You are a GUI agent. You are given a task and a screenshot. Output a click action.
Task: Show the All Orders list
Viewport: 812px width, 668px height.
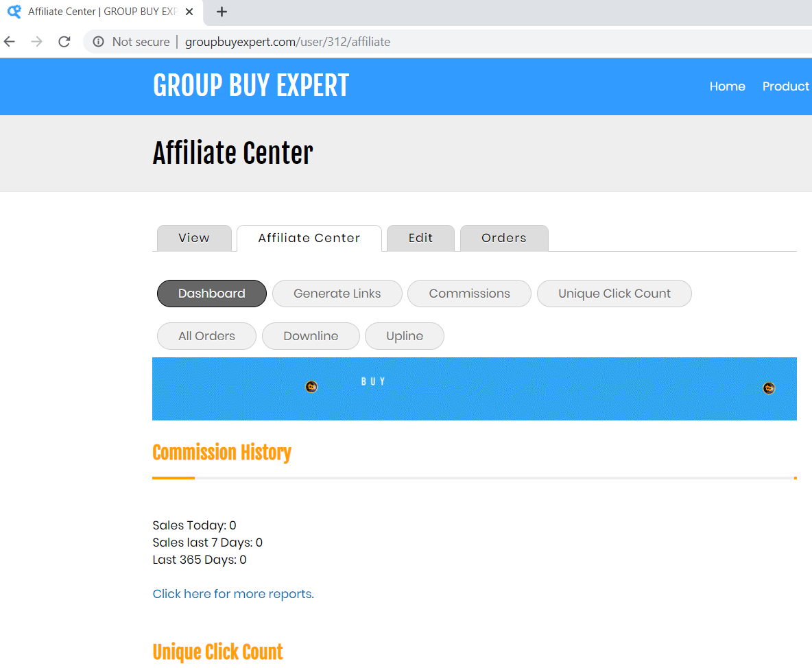tap(206, 336)
